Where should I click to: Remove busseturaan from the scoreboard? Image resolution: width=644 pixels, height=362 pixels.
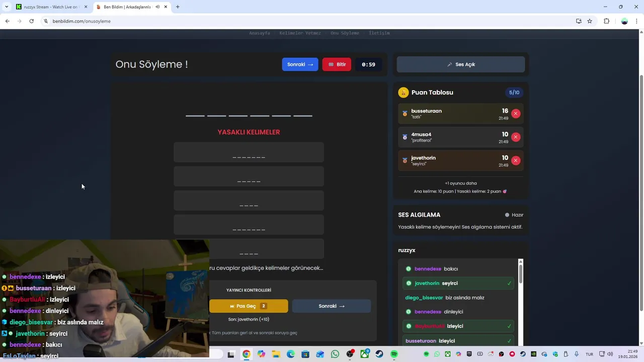point(515,114)
